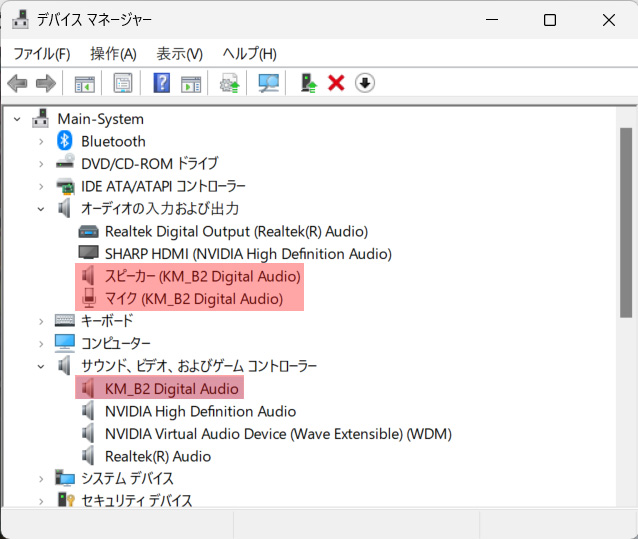The image size is (638, 539).
Task: Click the vertical scrollbar thumb
Action: point(626,222)
